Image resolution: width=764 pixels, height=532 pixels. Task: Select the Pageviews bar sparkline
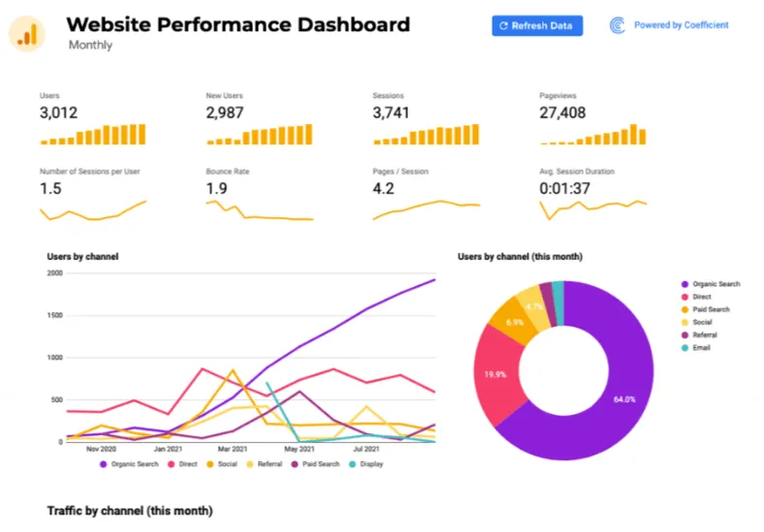pos(593,135)
